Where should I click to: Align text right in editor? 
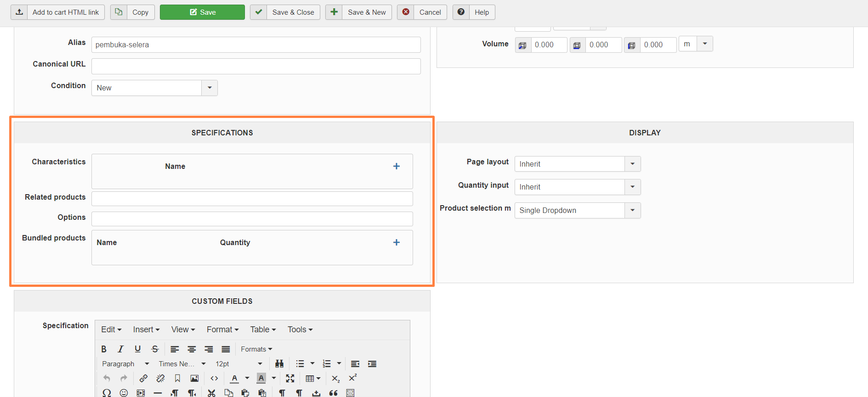209,349
